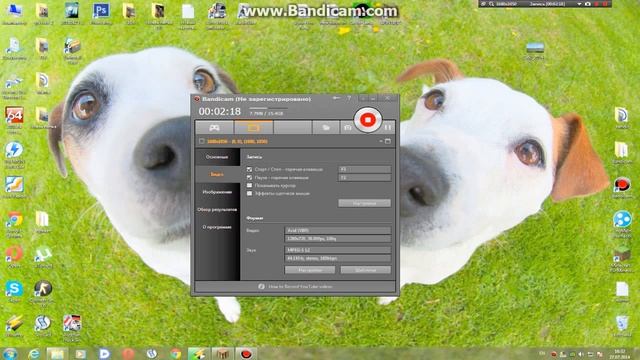Viewport: 640px width, 360px height.
Task: Toggle Start/Stop hotkey checkbox
Action: click(x=249, y=169)
